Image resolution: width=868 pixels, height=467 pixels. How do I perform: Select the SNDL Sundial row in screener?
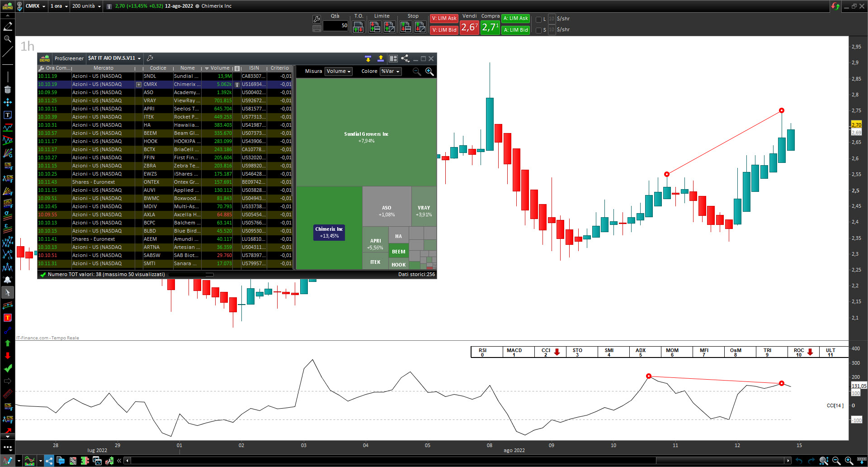[x=165, y=76]
